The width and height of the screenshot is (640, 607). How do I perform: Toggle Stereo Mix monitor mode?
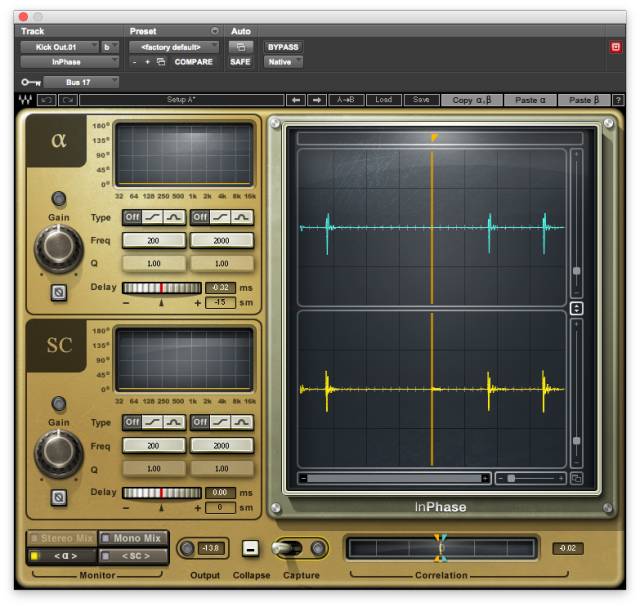click(62, 538)
